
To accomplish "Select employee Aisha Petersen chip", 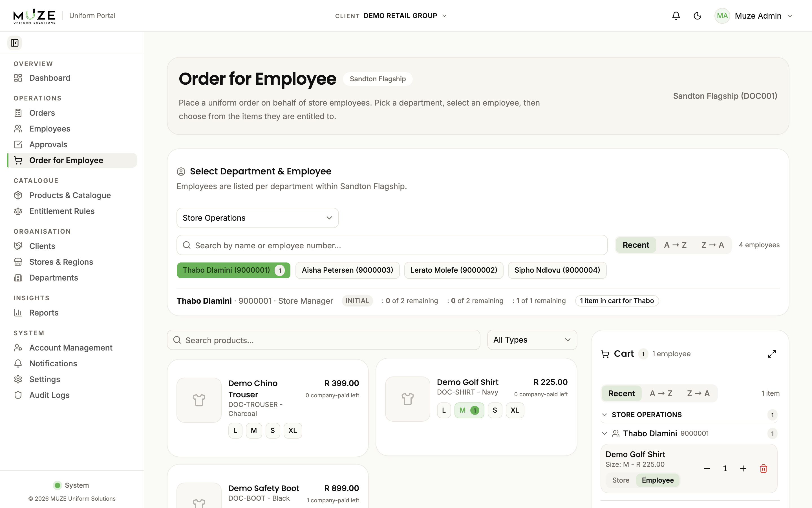I will click(347, 270).
